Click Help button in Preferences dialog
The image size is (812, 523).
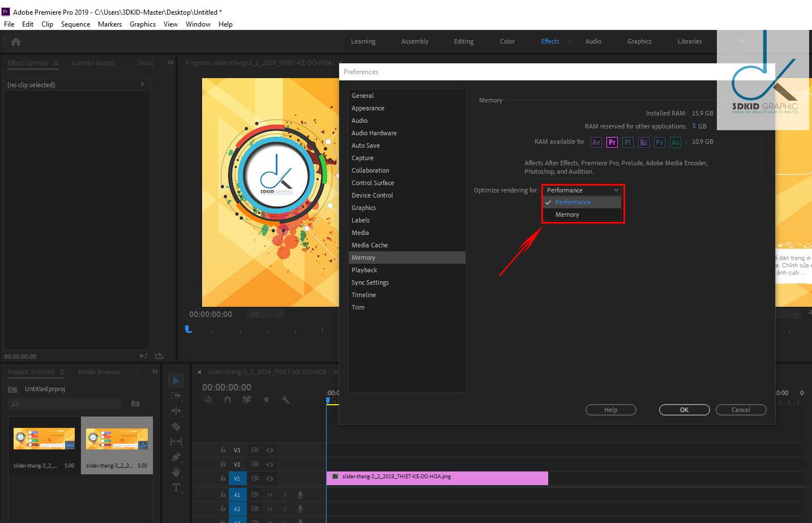pos(610,410)
